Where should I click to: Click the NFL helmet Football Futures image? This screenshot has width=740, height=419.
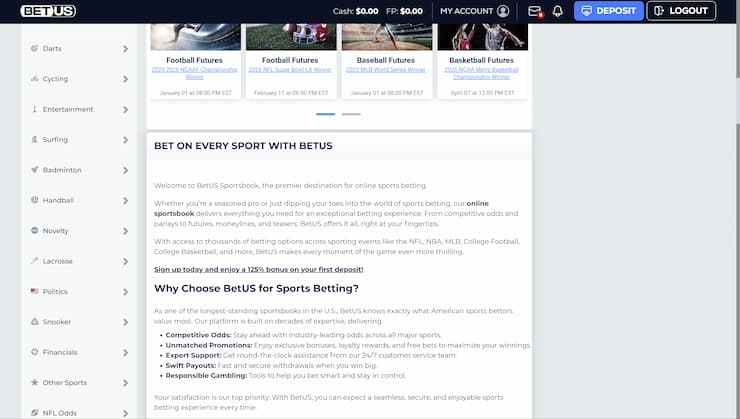tap(291, 37)
